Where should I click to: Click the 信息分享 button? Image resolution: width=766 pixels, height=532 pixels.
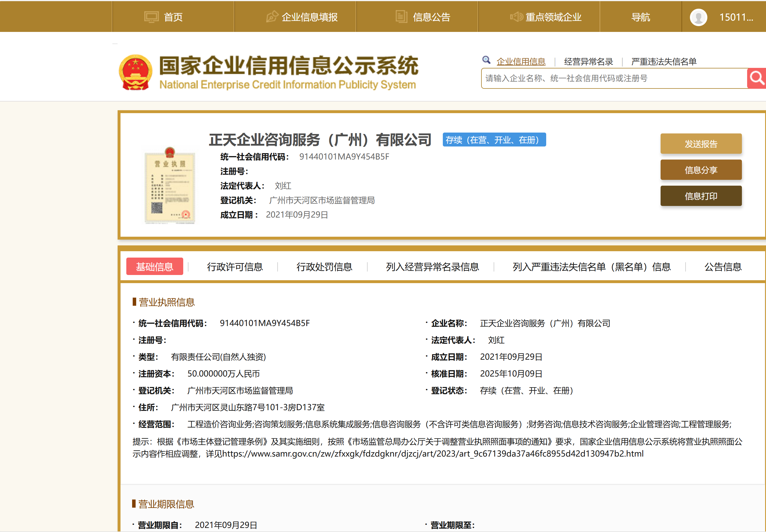pos(701,170)
